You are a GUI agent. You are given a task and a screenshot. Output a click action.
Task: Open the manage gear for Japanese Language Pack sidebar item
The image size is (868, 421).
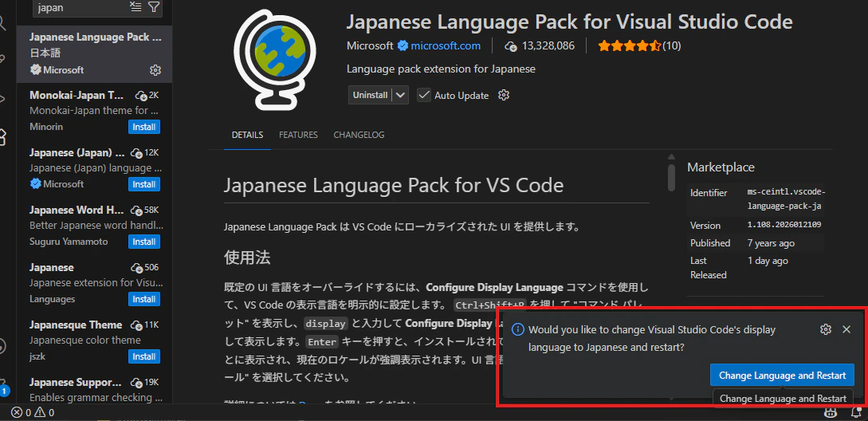click(x=155, y=70)
